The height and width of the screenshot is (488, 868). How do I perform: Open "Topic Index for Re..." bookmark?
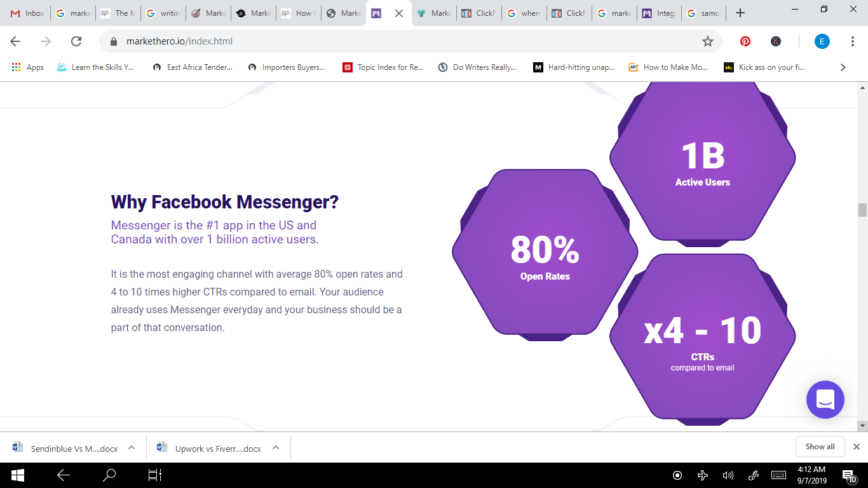[383, 67]
